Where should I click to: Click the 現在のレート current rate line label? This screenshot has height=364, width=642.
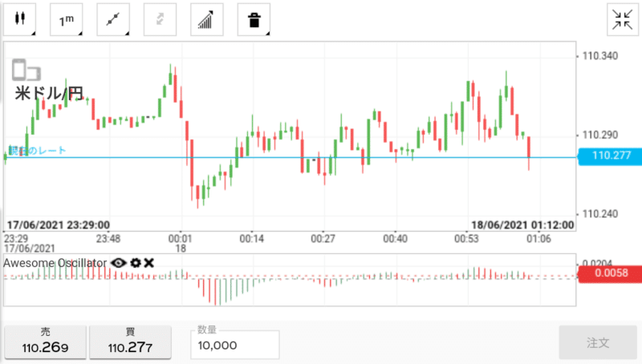[x=37, y=151]
